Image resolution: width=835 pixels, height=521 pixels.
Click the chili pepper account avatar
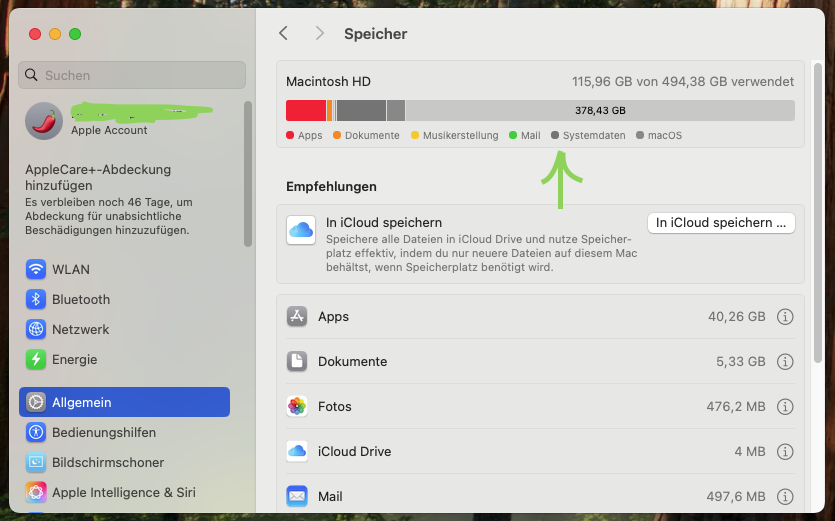point(44,121)
